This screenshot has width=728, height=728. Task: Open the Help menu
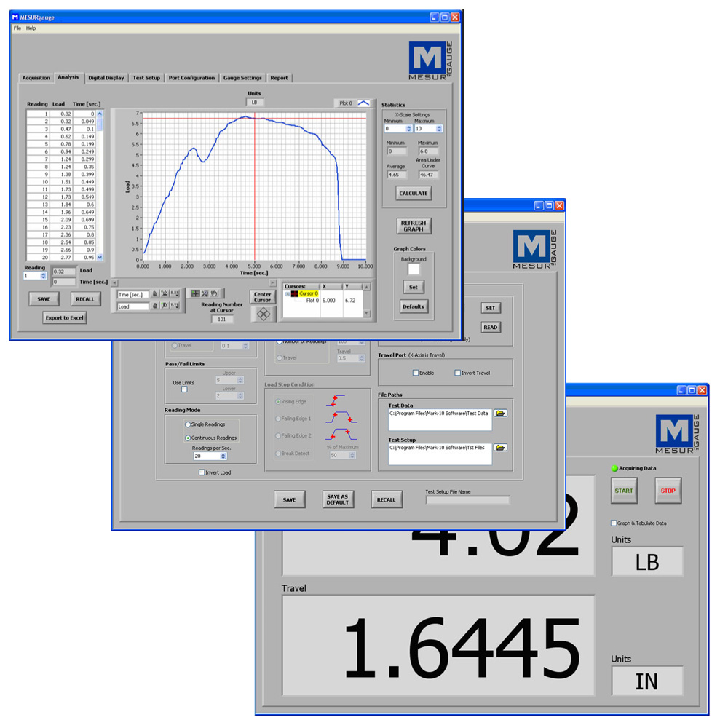pos(31,28)
